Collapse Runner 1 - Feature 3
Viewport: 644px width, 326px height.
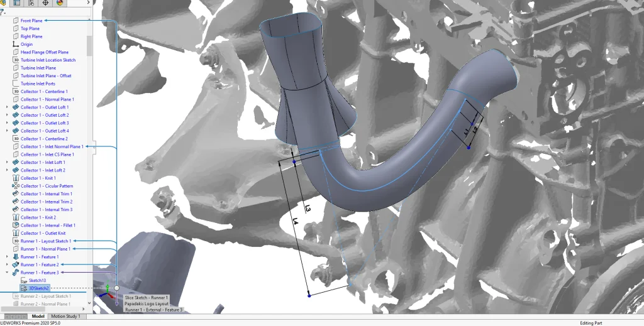point(7,272)
